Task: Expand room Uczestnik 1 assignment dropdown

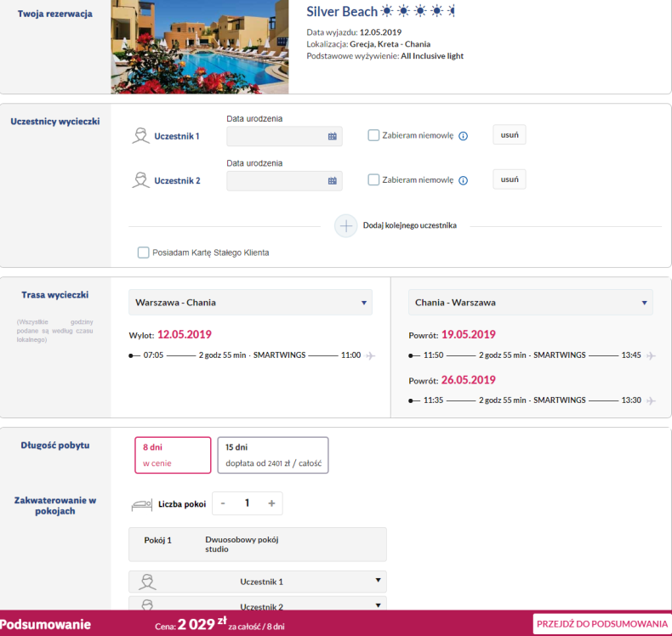Action: 258,582
